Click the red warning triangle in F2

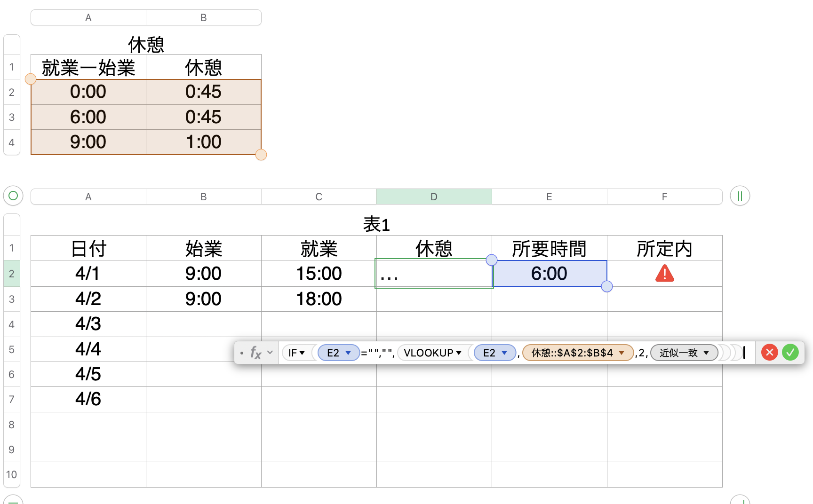point(664,273)
